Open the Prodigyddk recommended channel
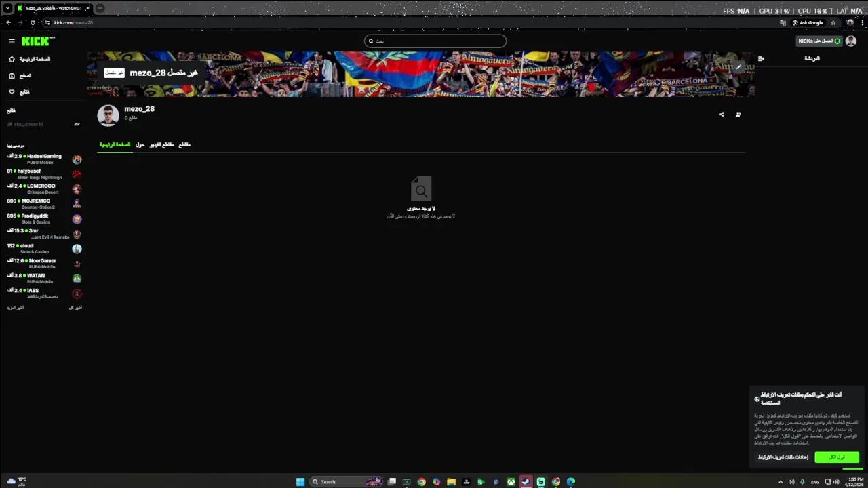This screenshot has height=488, width=868. click(x=44, y=219)
